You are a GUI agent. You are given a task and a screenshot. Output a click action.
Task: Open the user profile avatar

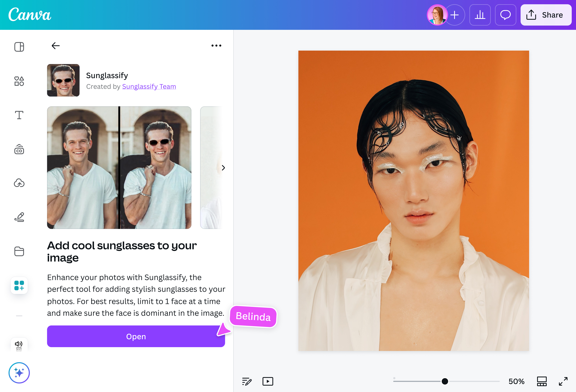pyautogui.click(x=437, y=15)
